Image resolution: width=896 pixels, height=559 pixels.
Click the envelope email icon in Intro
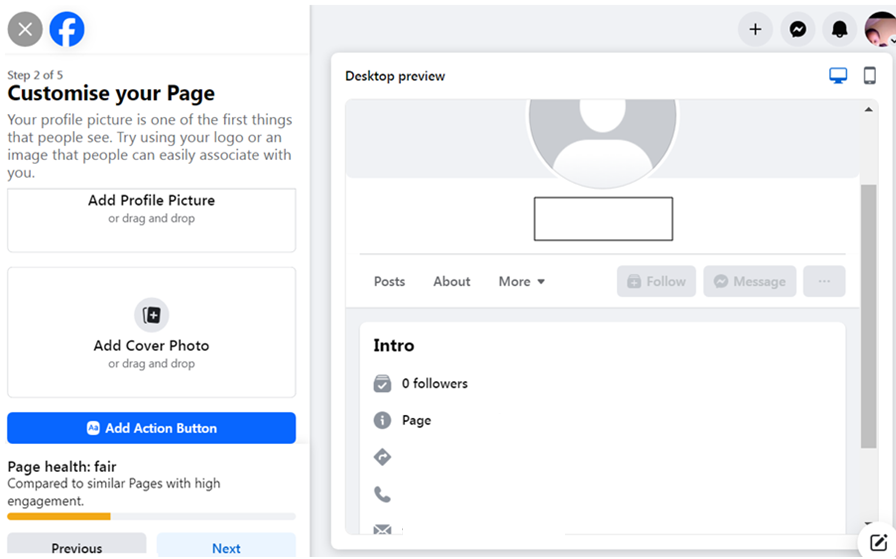tap(382, 529)
